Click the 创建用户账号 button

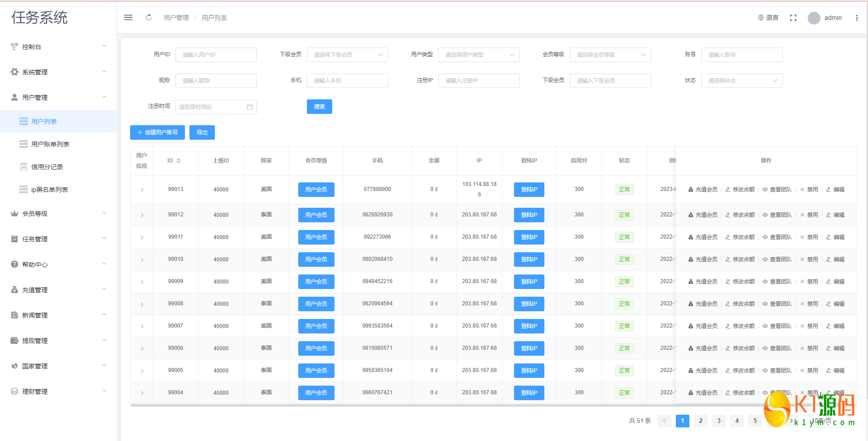(157, 132)
